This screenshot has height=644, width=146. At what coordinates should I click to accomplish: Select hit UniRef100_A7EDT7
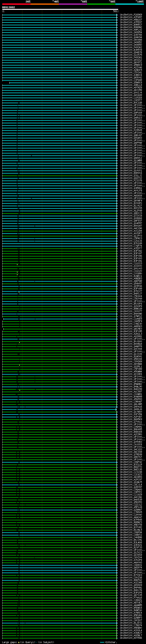pos(131,249)
